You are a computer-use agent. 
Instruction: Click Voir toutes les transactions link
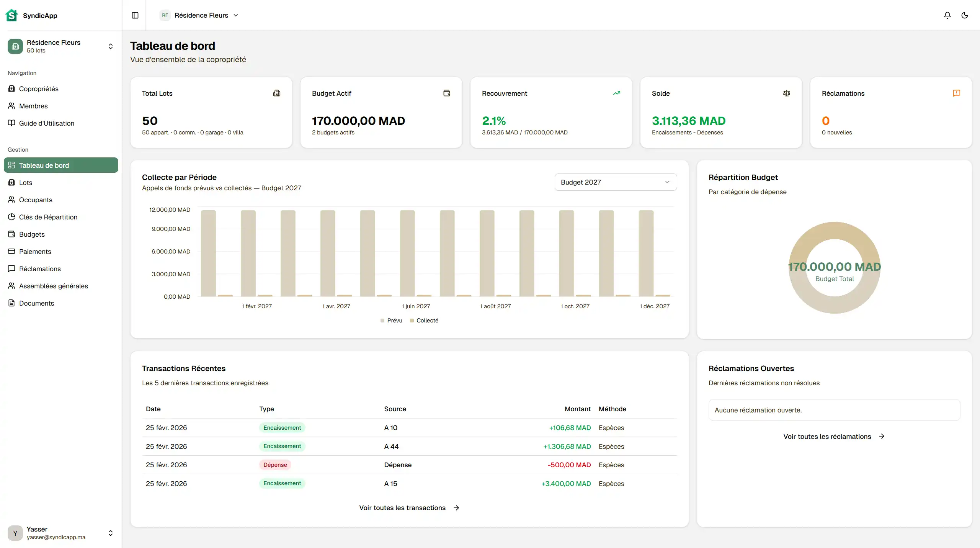pos(408,507)
